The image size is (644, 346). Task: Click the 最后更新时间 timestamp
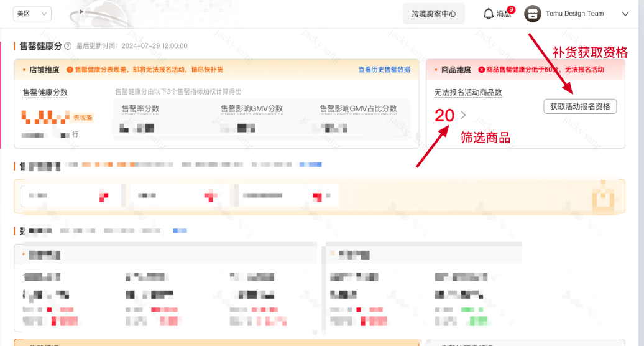coord(132,45)
